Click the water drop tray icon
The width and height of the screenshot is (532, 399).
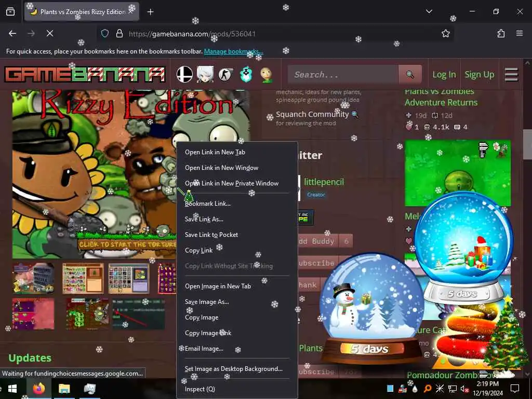(x=415, y=389)
